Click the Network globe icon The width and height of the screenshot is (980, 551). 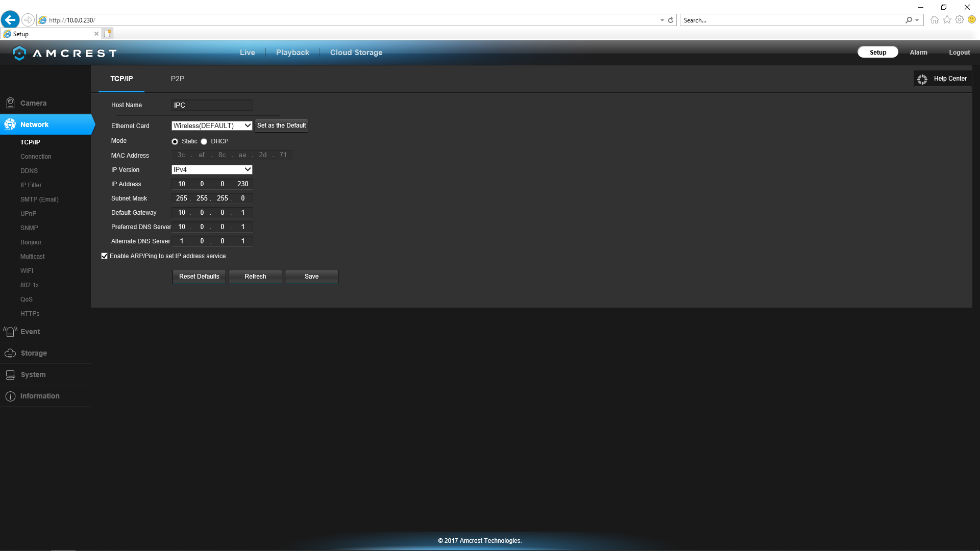pyautogui.click(x=10, y=124)
